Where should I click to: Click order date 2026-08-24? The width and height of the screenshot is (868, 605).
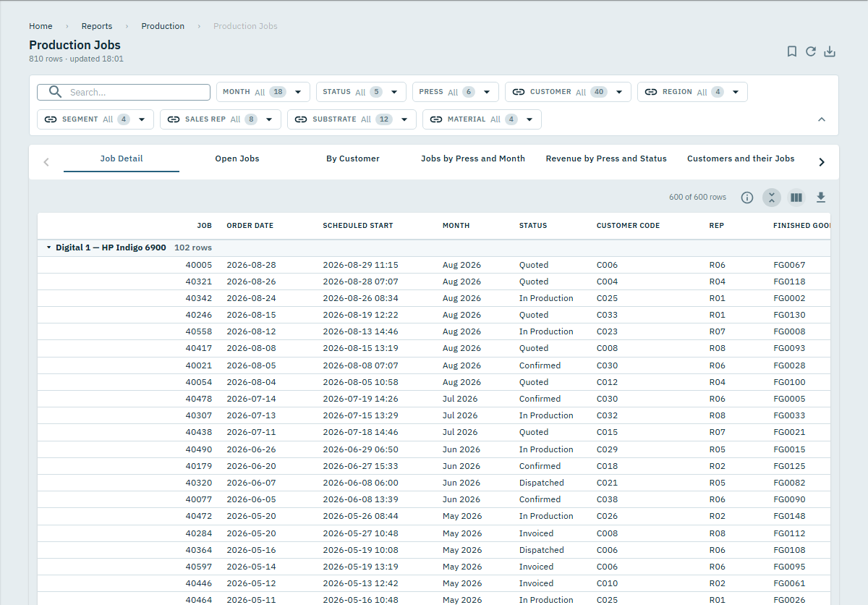point(251,298)
